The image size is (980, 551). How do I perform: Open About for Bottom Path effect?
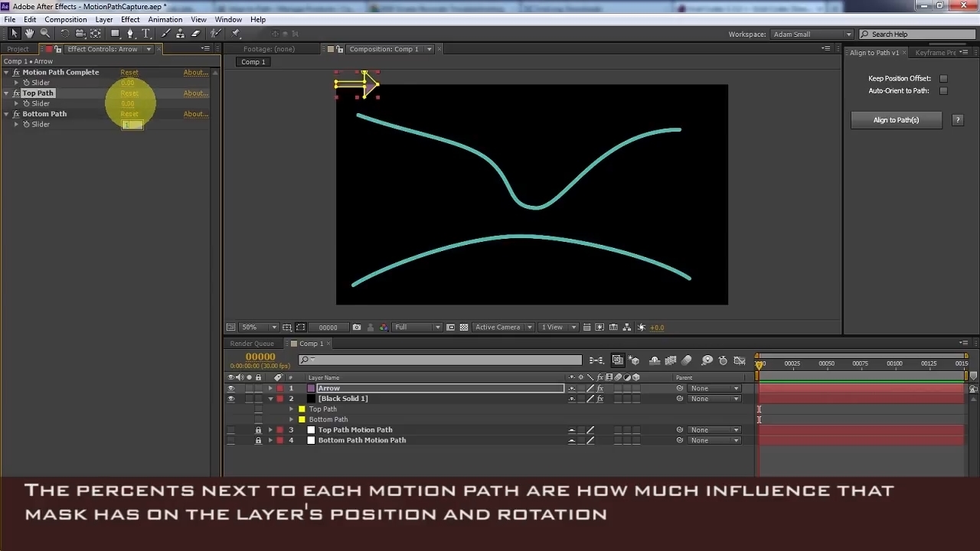click(x=195, y=114)
